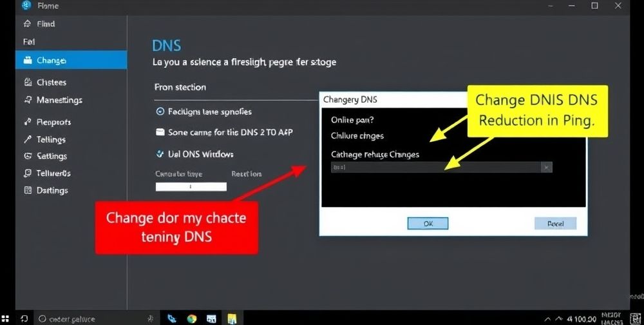This screenshot has height=325, width=644.
Task: Click the Fleoprots sidebar icon
Action: pos(28,122)
